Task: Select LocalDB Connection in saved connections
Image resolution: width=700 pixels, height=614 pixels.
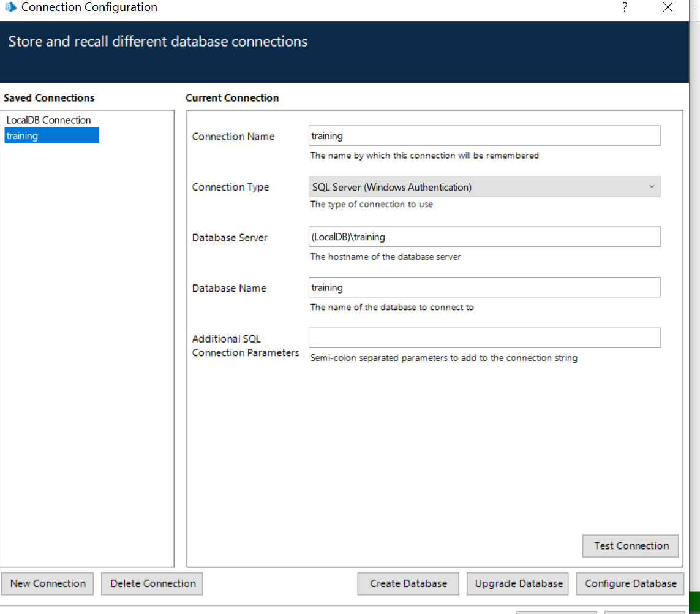Action: tap(48, 120)
